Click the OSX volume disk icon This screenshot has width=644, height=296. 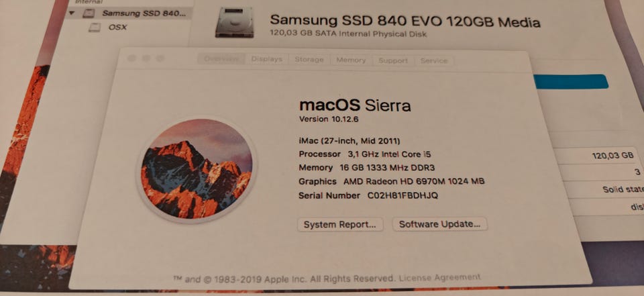tap(95, 28)
